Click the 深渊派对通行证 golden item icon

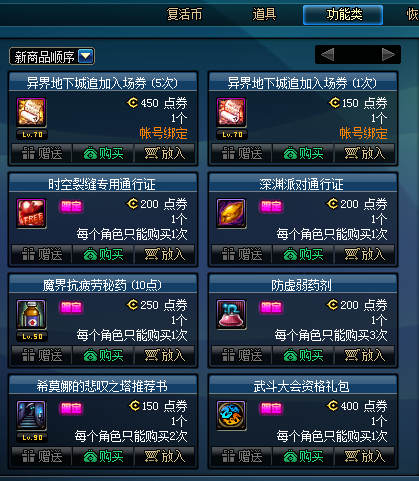[x=231, y=213]
